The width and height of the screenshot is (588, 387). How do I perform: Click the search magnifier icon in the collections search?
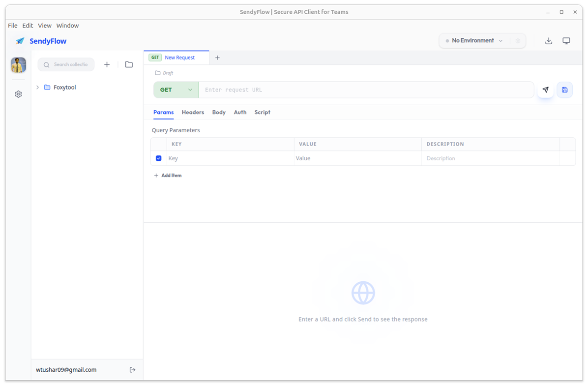tap(47, 65)
